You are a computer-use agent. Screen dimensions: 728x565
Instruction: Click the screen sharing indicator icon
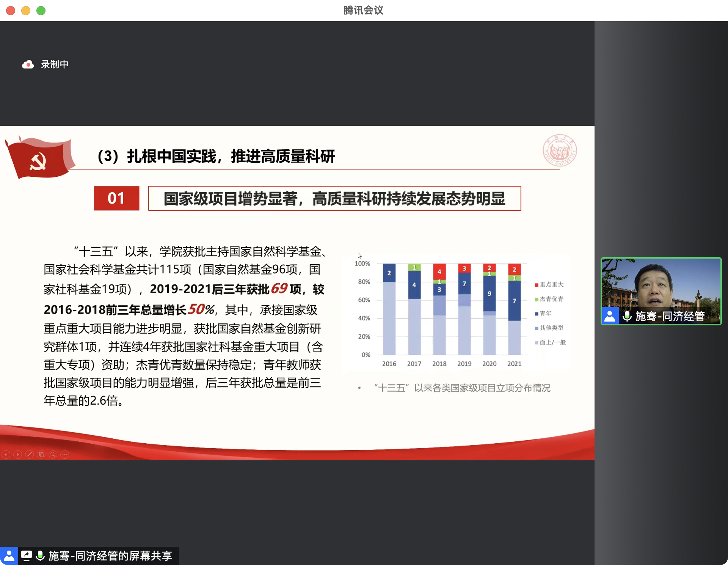tap(27, 556)
